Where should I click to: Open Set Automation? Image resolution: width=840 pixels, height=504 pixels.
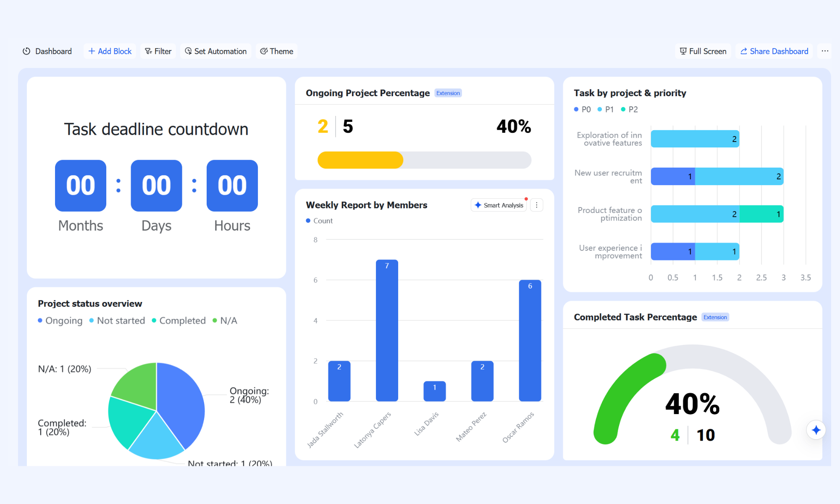click(216, 51)
